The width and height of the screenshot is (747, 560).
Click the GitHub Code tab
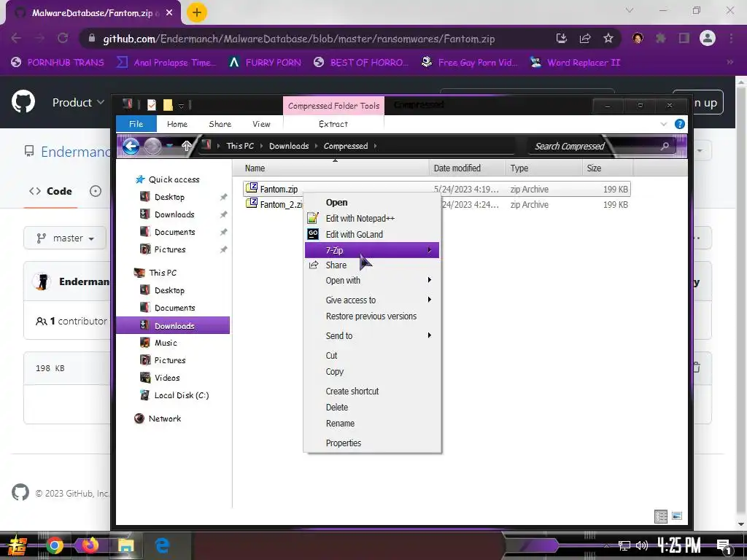50,191
